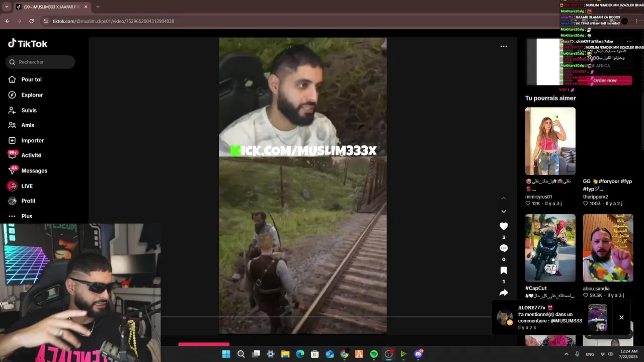Open the Pour toi feed

(31, 79)
